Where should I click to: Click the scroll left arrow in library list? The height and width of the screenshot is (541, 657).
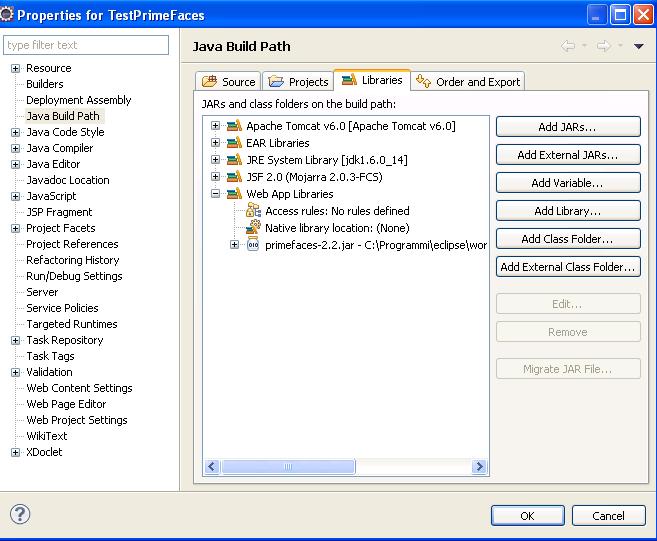coord(212,466)
